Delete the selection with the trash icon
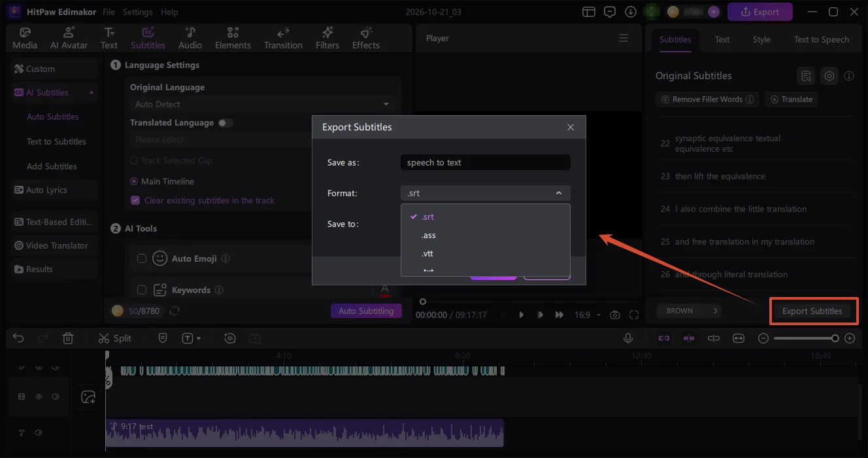This screenshot has width=868, height=458. 68,338
